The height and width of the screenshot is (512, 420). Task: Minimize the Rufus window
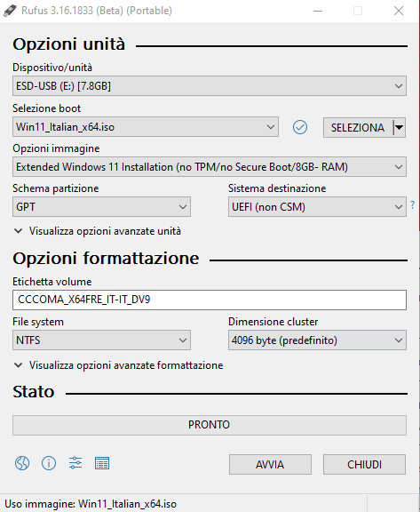tap(318, 11)
